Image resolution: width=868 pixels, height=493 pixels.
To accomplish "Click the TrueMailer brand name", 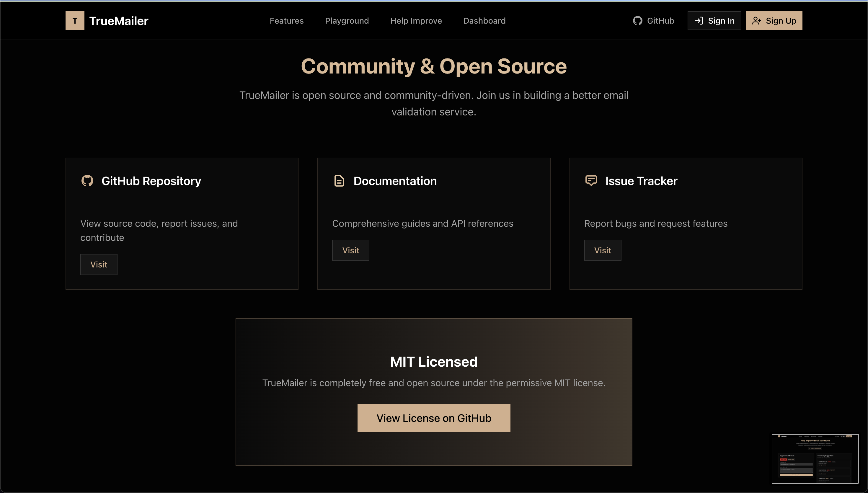I will tap(118, 21).
